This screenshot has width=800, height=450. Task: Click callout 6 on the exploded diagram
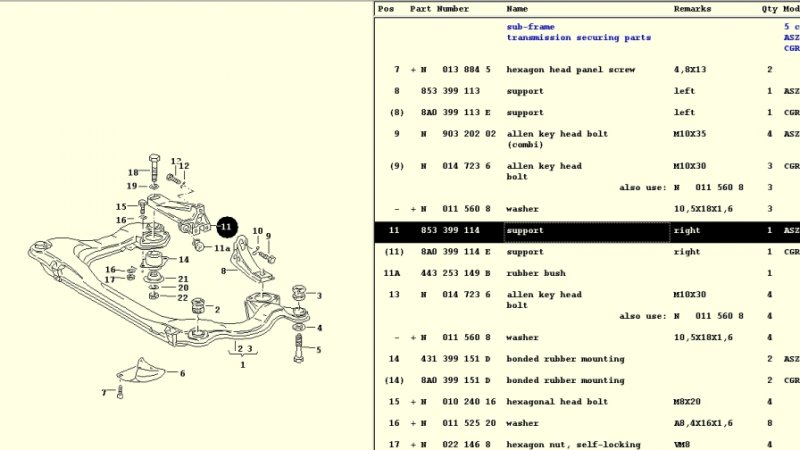click(182, 373)
